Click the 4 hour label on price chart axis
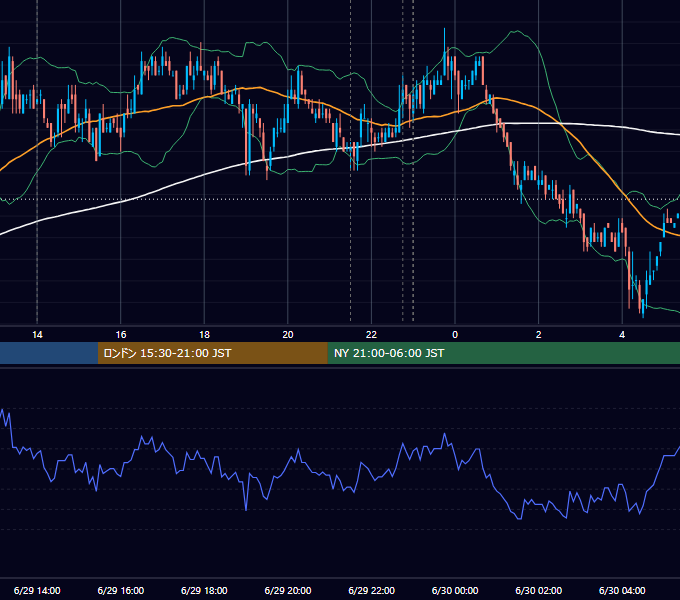The height and width of the screenshot is (600, 680). pos(622,335)
